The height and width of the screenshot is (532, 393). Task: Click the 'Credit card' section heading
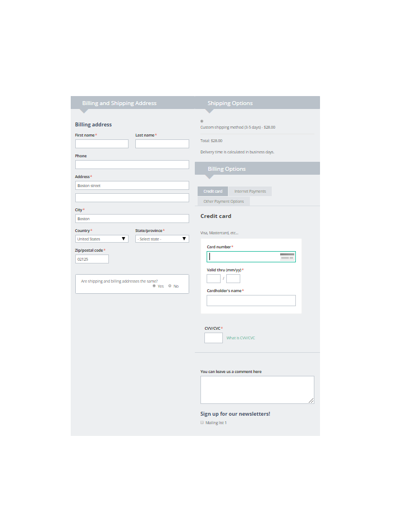(216, 216)
